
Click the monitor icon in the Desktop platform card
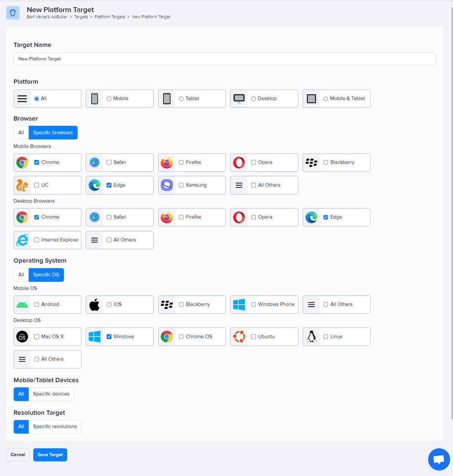click(239, 99)
